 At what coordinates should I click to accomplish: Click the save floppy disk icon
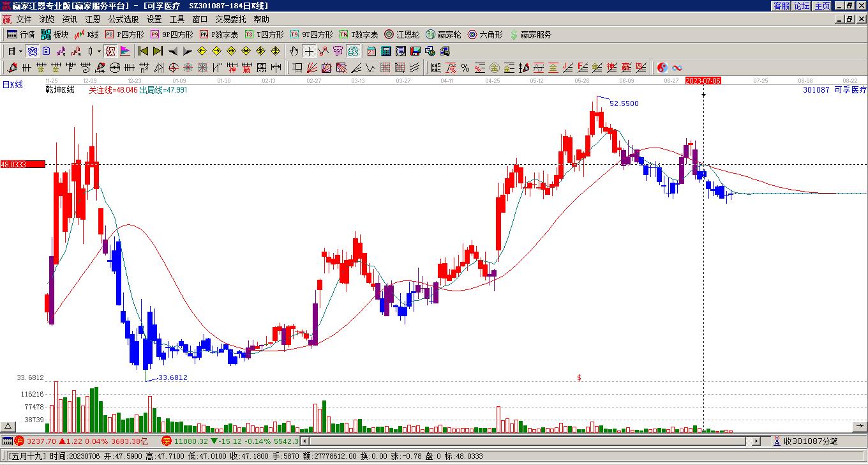click(x=415, y=51)
